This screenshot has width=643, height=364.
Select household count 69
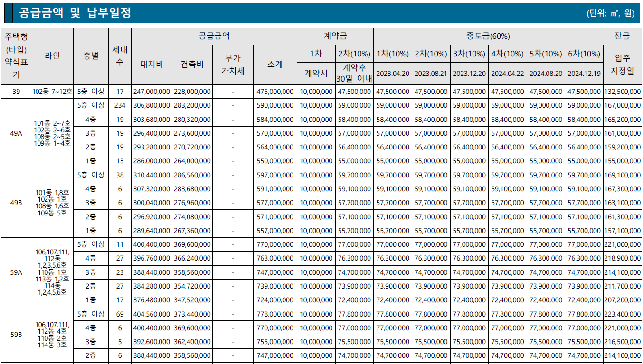point(120,314)
